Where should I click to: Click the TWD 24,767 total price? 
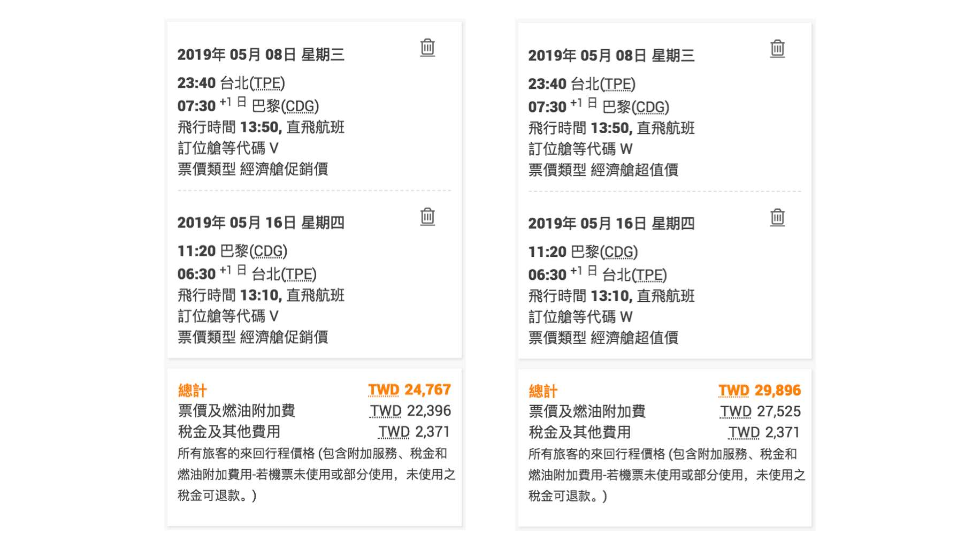(x=409, y=390)
